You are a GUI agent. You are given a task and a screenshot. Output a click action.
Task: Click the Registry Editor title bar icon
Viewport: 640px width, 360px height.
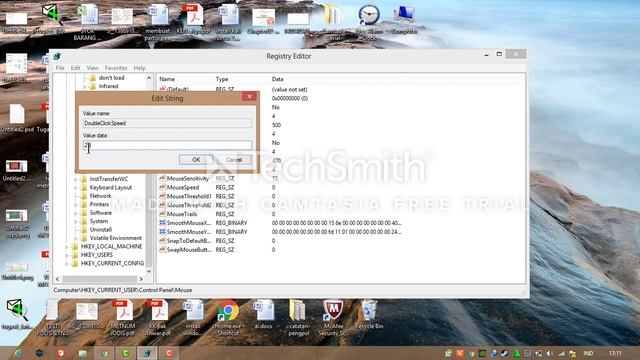[57, 56]
